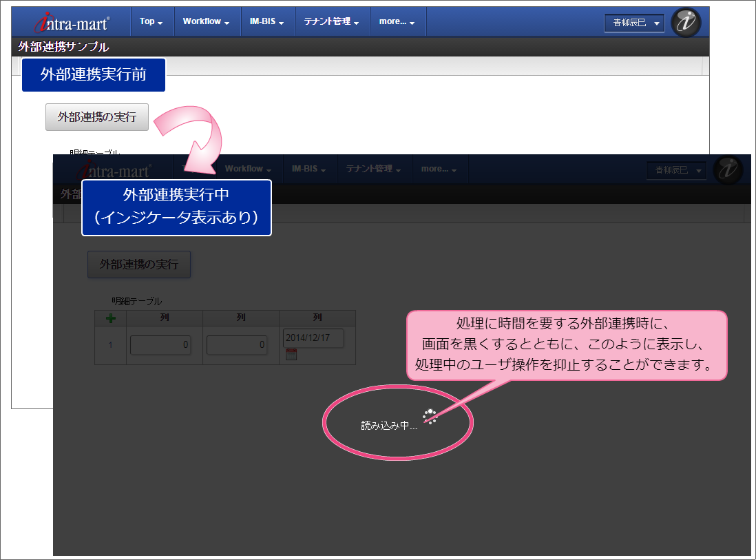Click the round "i" icon in the top-right header
Image resolution: width=756 pixels, height=560 pixels.
click(x=685, y=23)
